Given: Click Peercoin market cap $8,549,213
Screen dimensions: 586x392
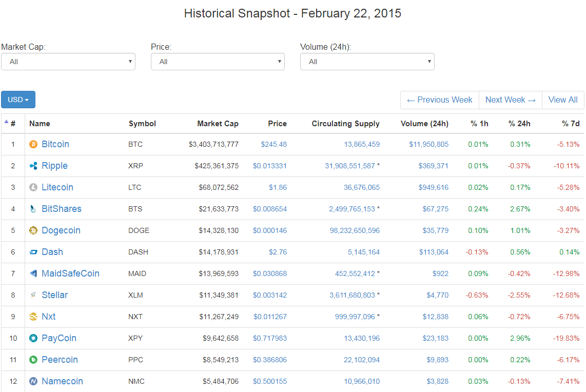Looking at the screenshot, I should click(x=221, y=360).
